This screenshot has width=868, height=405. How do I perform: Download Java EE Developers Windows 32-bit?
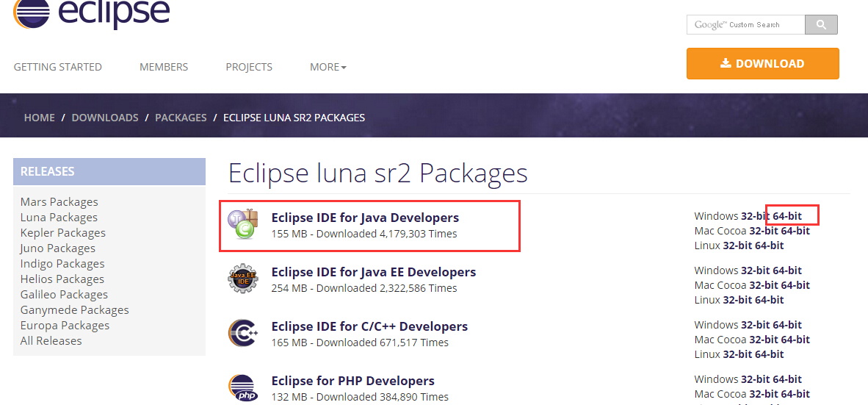[x=756, y=270]
